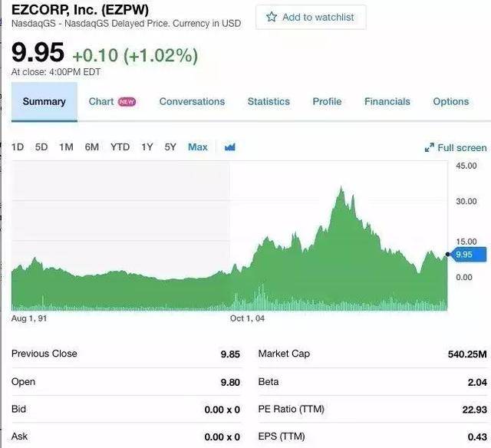The image size is (491, 448).
Task: Open the Options tab
Action: 451,101
